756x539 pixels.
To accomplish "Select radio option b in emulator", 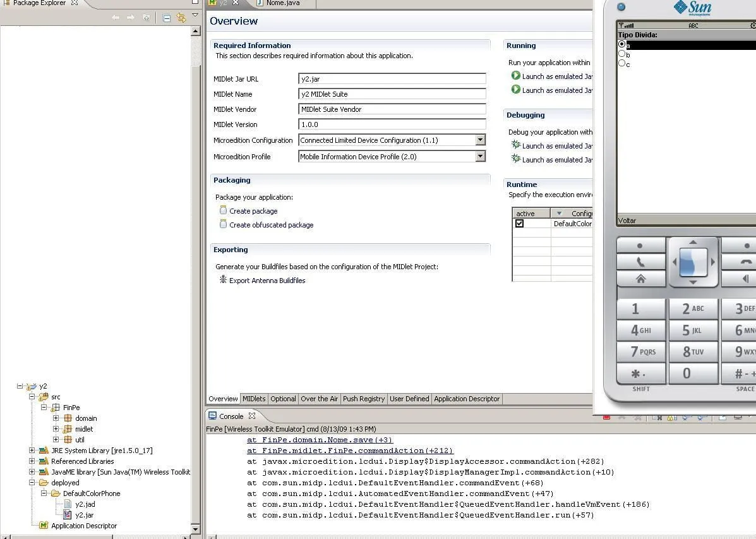I will point(622,54).
